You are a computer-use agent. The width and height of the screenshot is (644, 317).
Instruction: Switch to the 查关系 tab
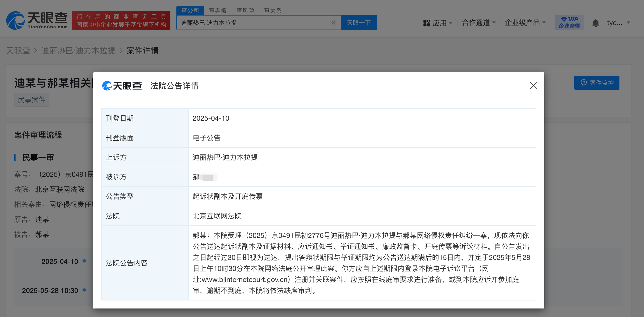(x=273, y=11)
